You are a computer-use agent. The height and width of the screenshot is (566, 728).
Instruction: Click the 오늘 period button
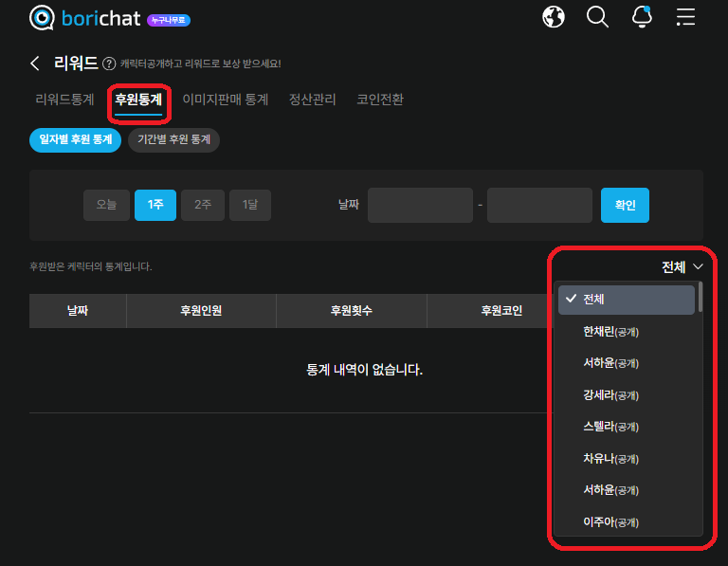(x=106, y=205)
